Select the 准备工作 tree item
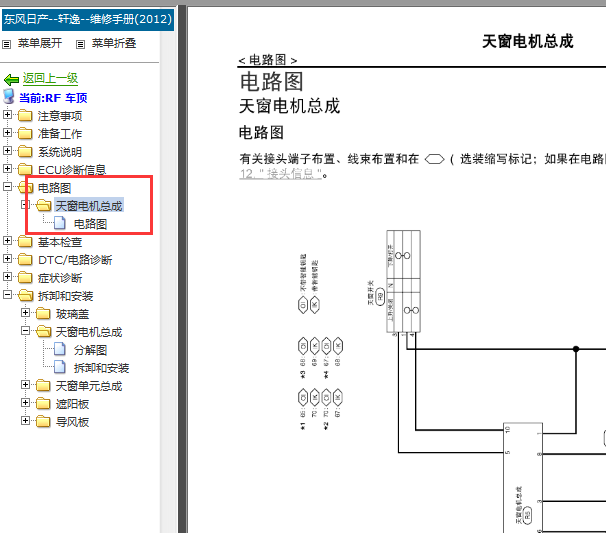Viewport: 606px width, 533px height. [60, 134]
